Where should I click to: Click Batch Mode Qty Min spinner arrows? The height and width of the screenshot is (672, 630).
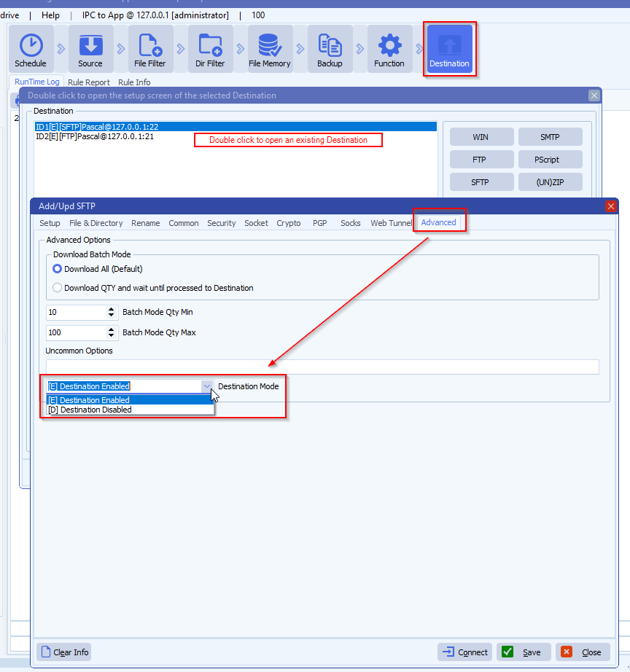click(x=111, y=312)
